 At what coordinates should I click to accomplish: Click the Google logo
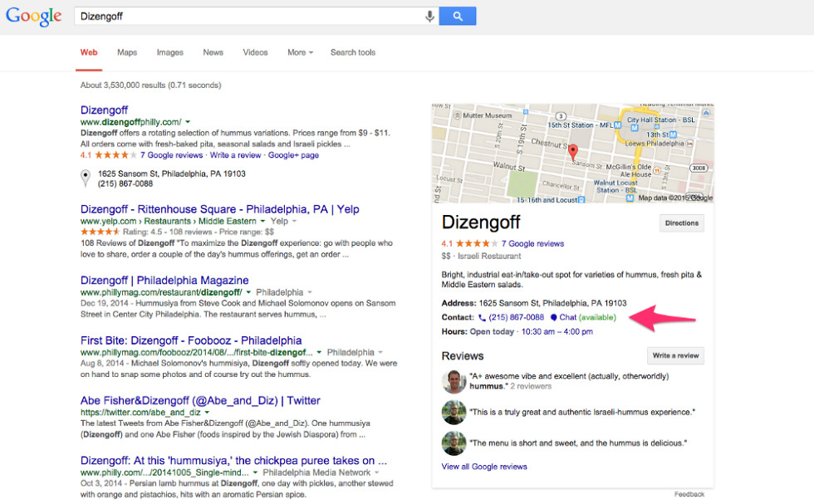click(34, 16)
